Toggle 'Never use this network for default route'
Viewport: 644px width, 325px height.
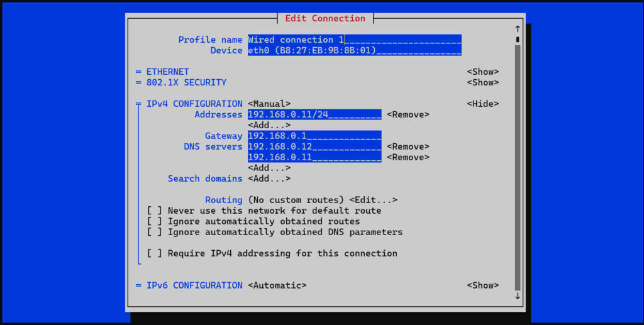point(155,211)
